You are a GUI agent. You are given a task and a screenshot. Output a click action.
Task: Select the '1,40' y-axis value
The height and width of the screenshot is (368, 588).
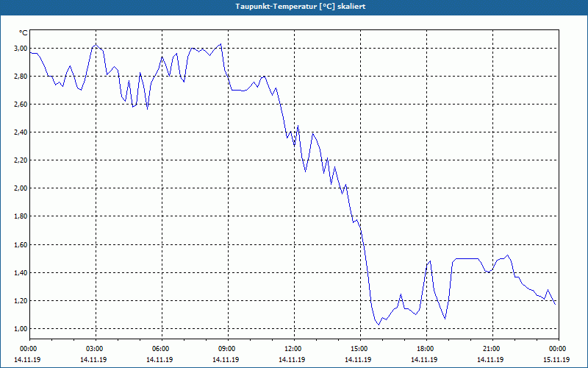(x=21, y=272)
